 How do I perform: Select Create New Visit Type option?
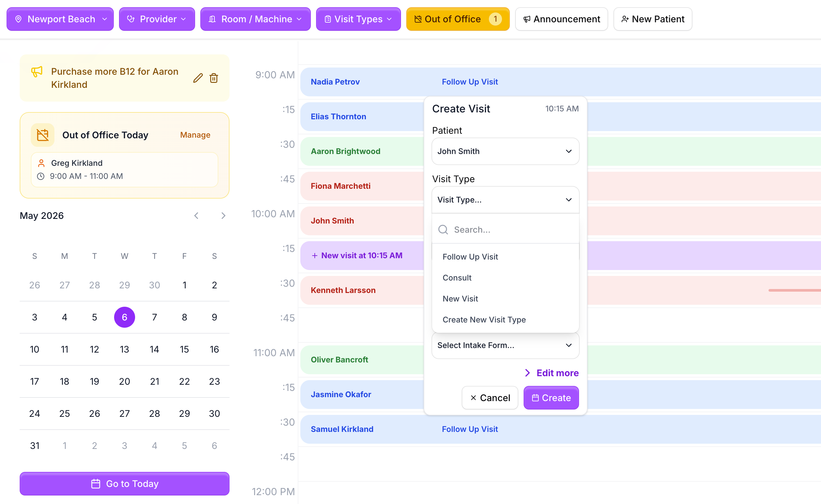[506, 320]
